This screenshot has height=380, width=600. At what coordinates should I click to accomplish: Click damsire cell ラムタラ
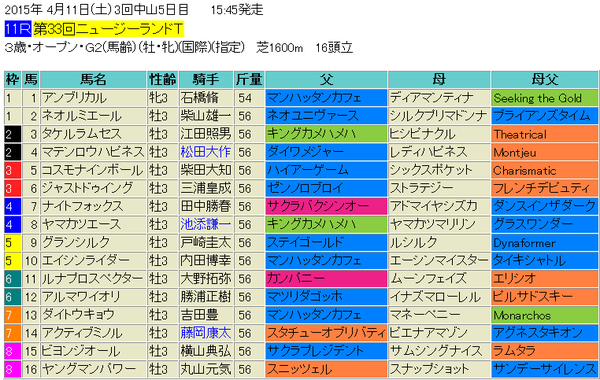[545, 351]
